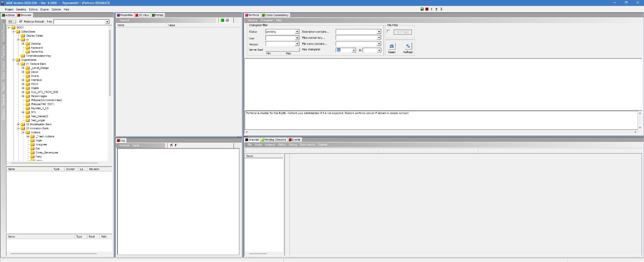Viewport: 644px width, 262px height.
Task: Toggle the Perforce Refresh checkbox
Action: coord(21,21)
